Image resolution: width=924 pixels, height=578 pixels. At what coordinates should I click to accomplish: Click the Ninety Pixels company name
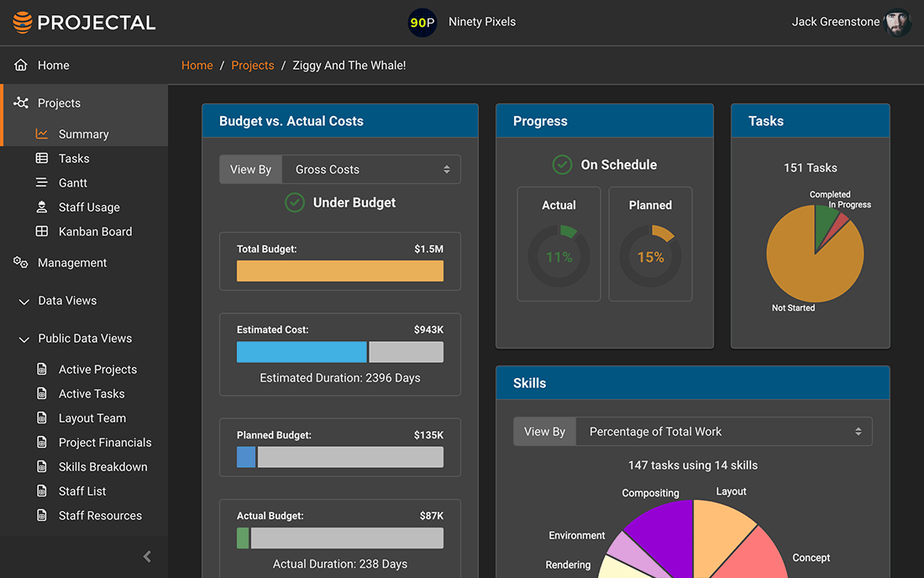coord(482,22)
